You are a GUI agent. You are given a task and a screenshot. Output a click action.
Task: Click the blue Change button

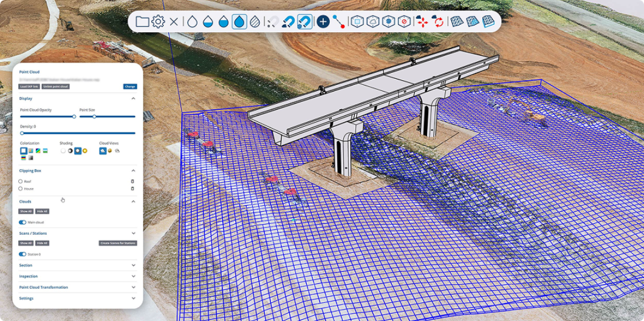(x=130, y=87)
